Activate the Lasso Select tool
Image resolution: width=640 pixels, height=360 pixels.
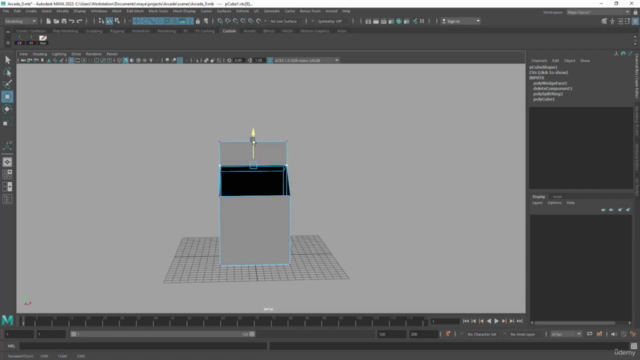[7, 72]
